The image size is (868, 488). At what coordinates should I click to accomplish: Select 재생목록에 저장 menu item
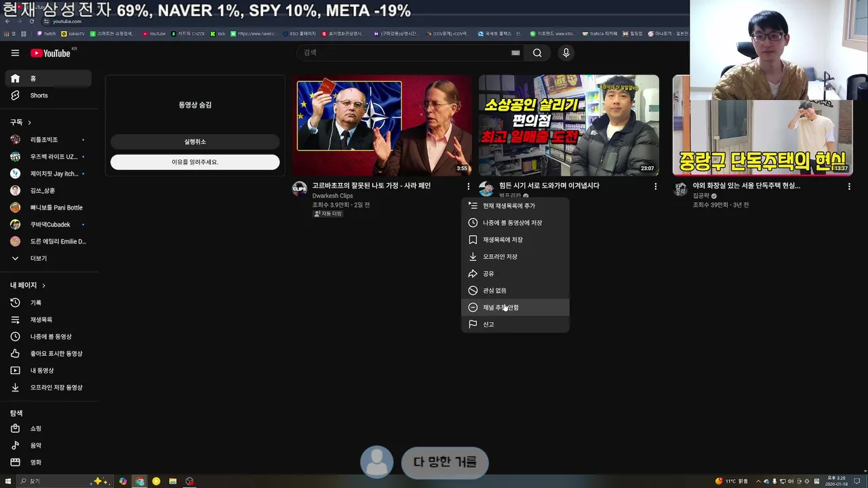(515, 240)
